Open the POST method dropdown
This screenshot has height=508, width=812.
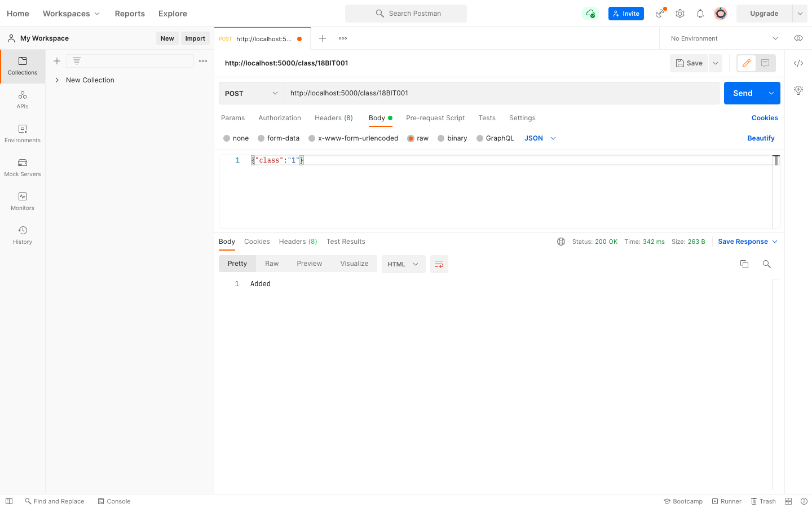[x=251, y=93]
